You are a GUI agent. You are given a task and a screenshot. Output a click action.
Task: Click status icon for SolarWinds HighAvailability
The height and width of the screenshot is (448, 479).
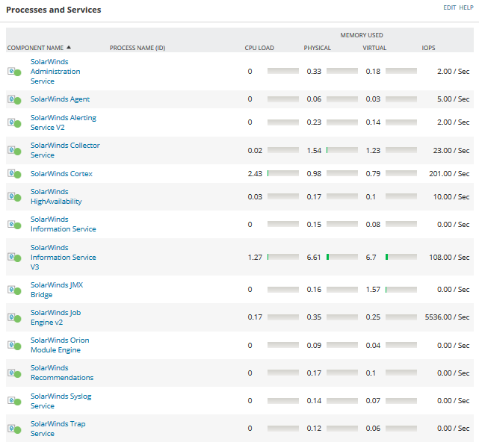(x=14, y=197)
